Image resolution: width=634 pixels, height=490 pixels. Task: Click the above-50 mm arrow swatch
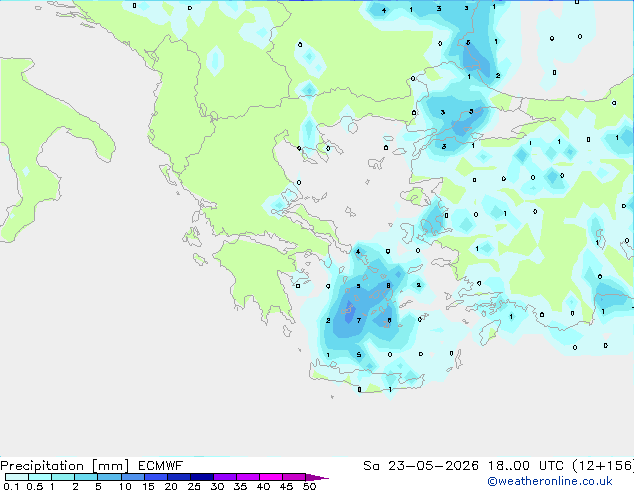point(316,477)
